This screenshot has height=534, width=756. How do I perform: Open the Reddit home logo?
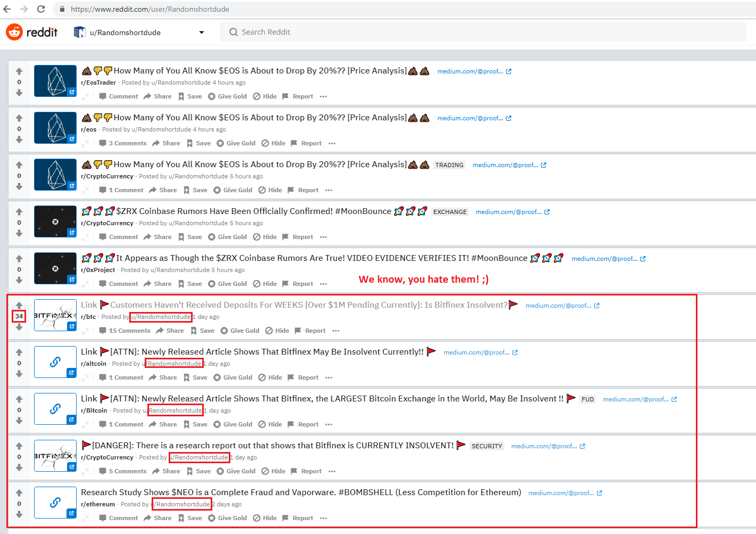click(x=32, y=32)
